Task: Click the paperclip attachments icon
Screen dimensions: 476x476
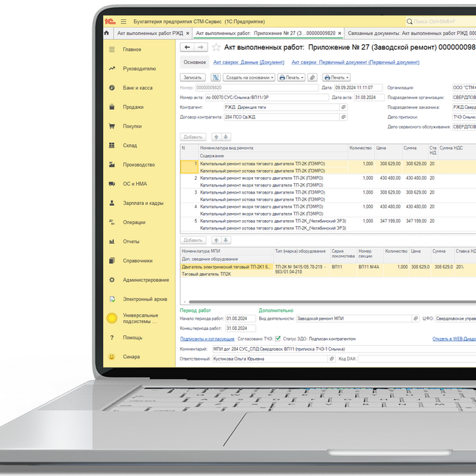Action: 312,77
